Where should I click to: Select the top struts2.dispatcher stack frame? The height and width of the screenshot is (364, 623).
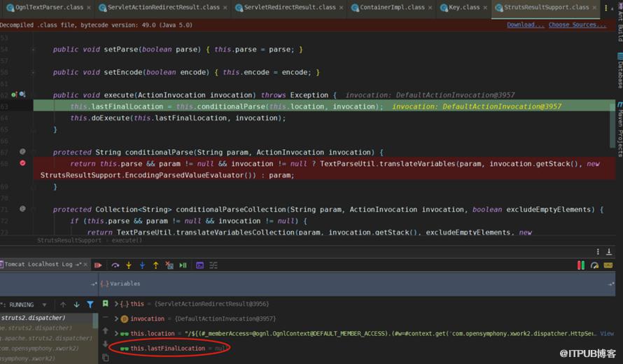tap(47, 318)
